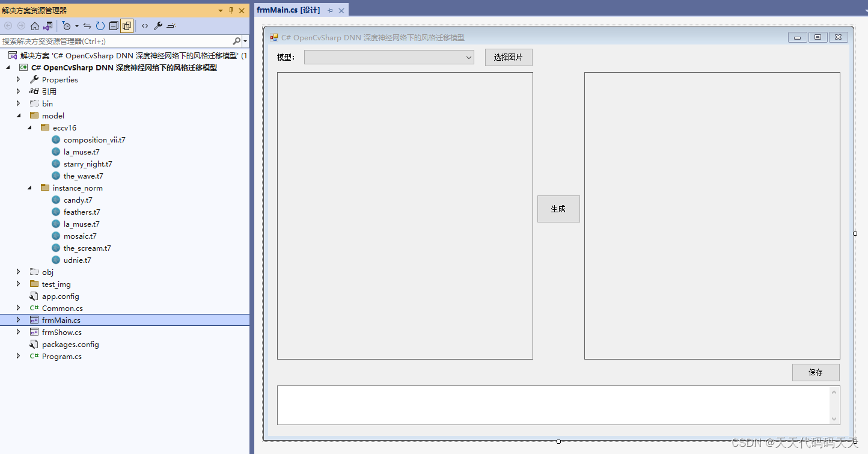The height and width of the screenshot is (454, 868).
Task: Toggle Show All Files view
Action: click(127, 26)
